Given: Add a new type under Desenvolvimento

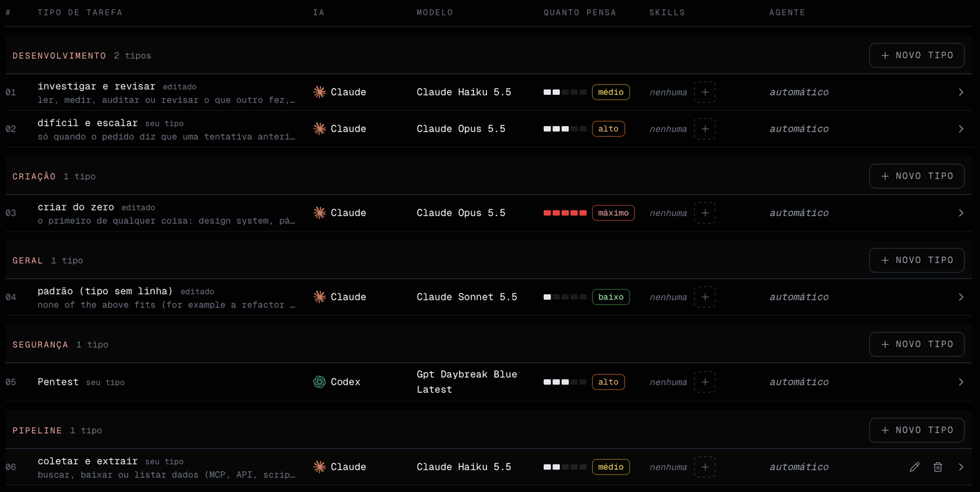Looking at the screenshot, I should coord(916,55).
